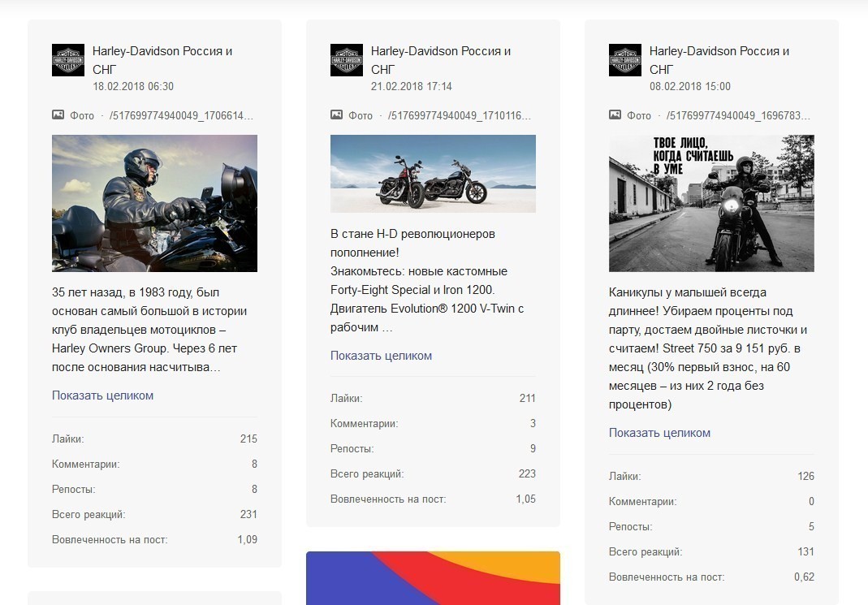Screen dimensions: 868x605
Task: Click Harley-Davidson logo avatar in 21.02.2018 post
Action: pyautogui.click(x=347, y=60)
